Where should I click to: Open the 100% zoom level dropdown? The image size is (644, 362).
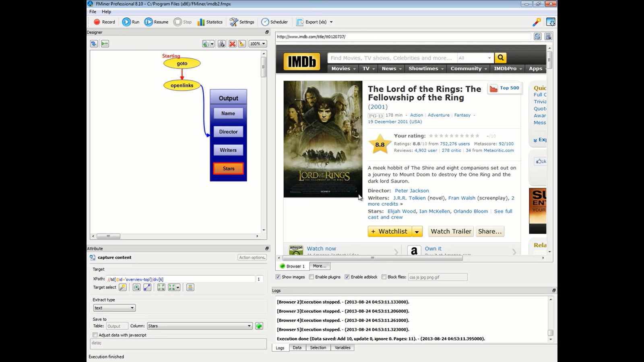(258, 44)
